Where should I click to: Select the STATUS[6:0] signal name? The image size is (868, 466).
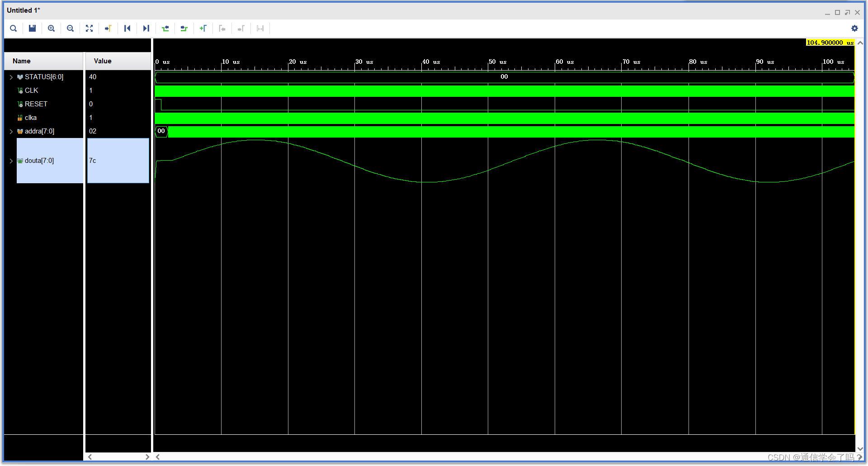pyautogui.click(x=44, y=77)
